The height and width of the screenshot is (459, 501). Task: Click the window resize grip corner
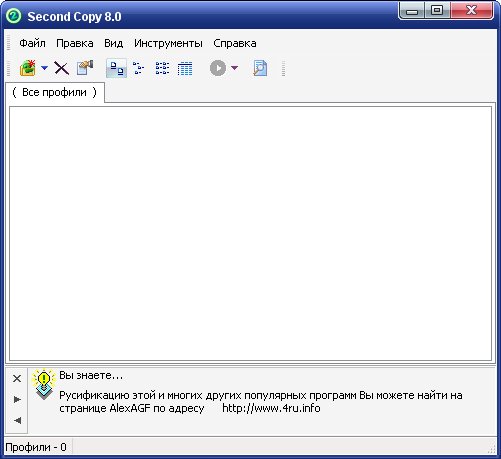pyautogui.click(x=492, y=448)
